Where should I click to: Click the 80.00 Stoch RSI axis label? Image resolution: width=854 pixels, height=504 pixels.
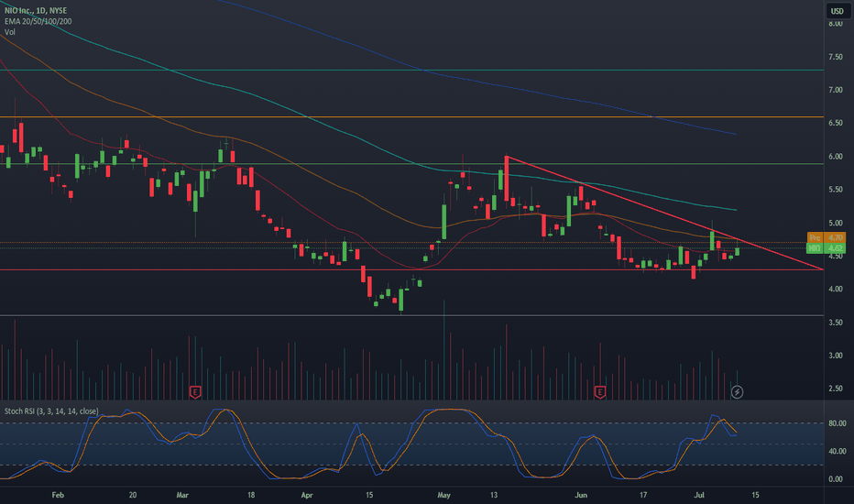tap(838, 423)
